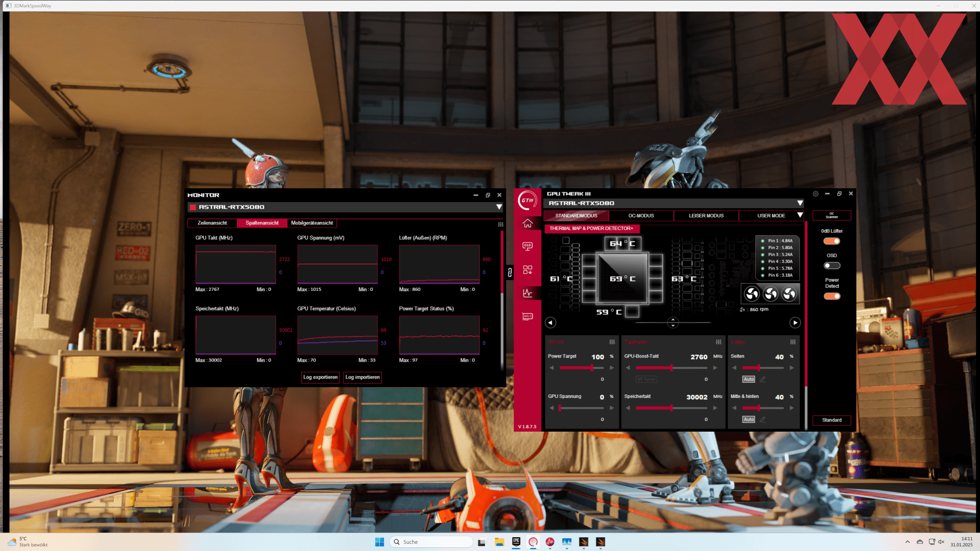Click the GPU Temperatur graph

coord(337,335)
